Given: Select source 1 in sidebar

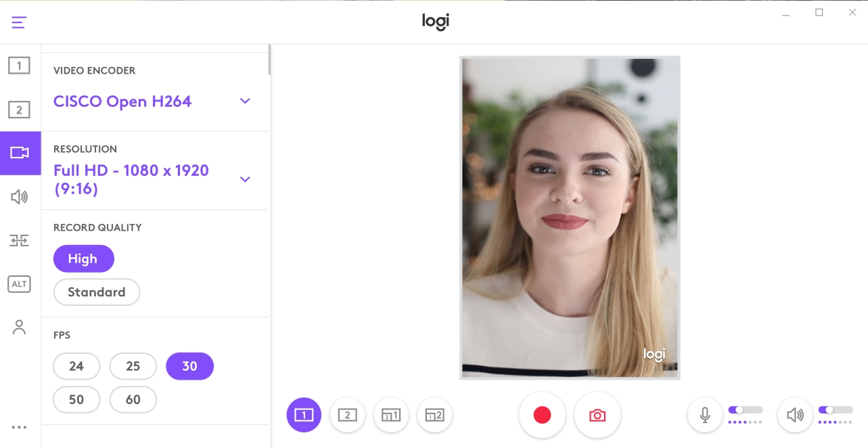Looking at the screenshot, I should tap(20, 65).
